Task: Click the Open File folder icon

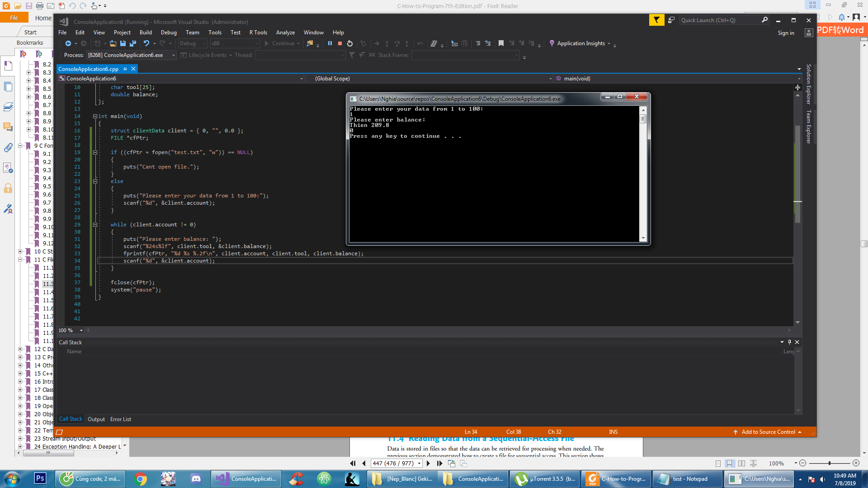Action: click(x=113, y=43)
